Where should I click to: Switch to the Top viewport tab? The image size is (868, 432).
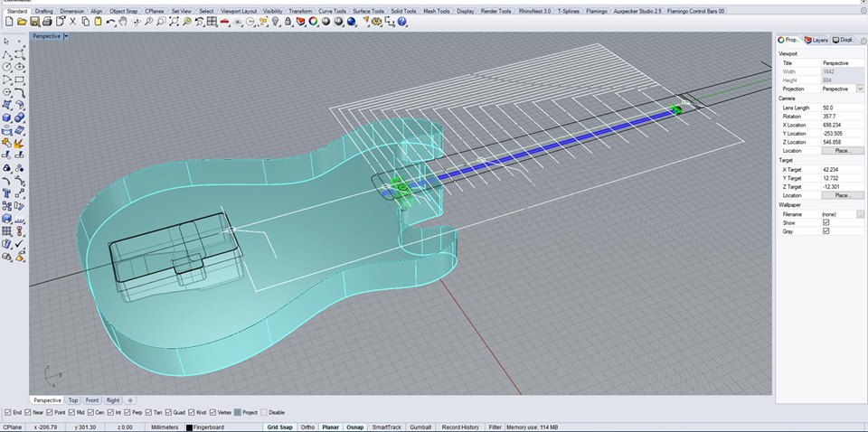(x=73, y=399)
